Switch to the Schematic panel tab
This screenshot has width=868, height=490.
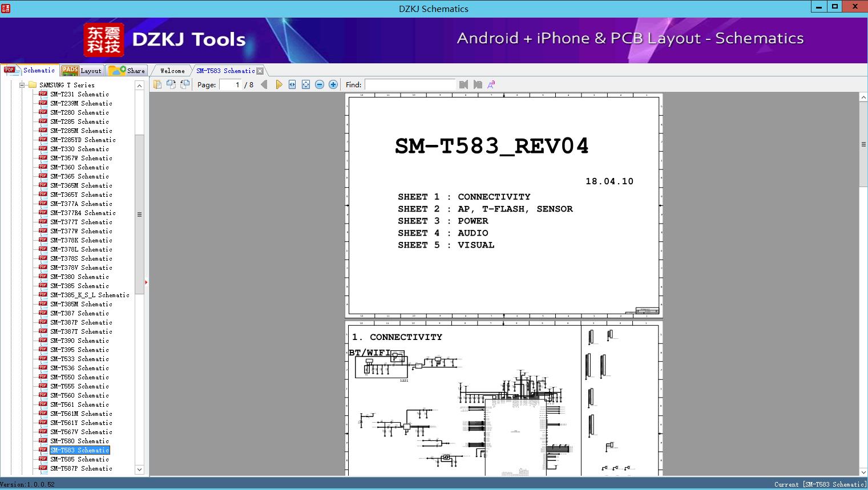[x=30, y=70]
